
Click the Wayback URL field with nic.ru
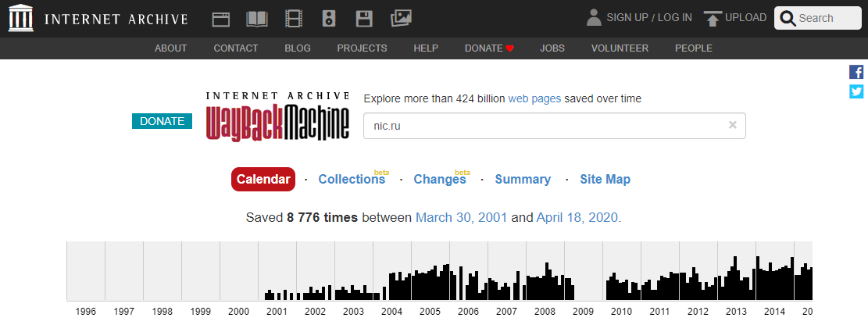(x=554, y=126)
